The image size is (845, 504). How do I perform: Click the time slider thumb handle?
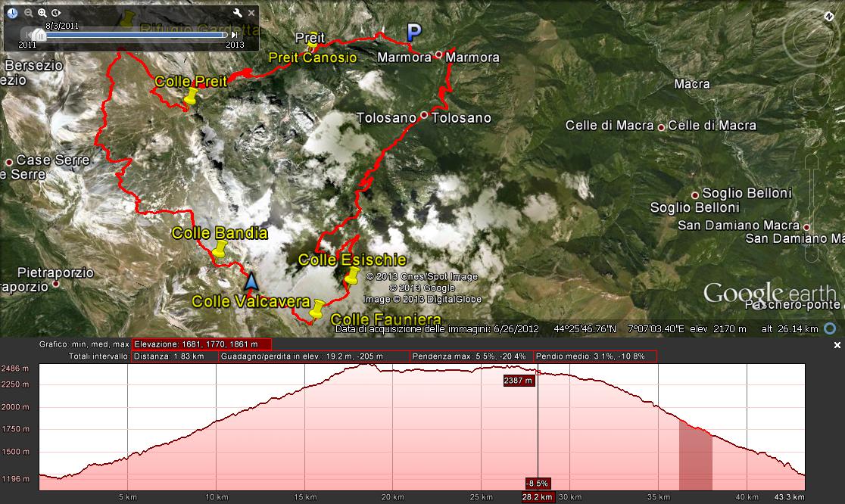click(x=38, y=34)
